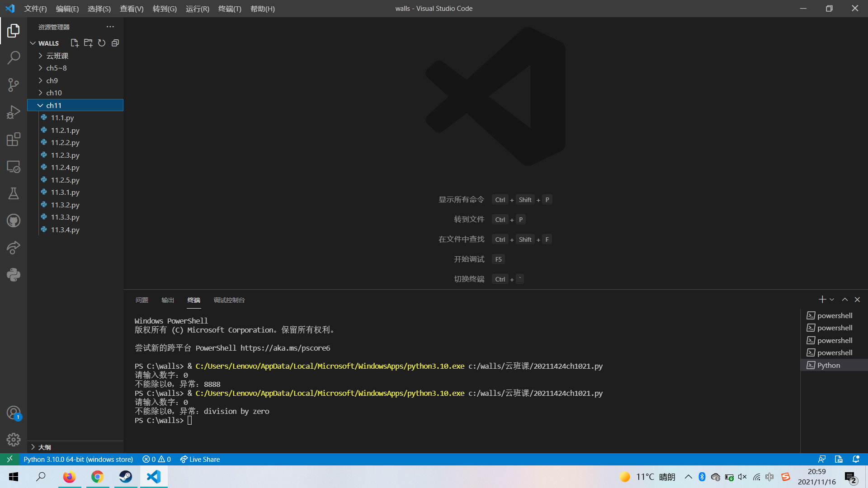Toggle maximize terminal panel size
Image resolution: width=868 pixels, height=488 pixels.
(844, 300)
